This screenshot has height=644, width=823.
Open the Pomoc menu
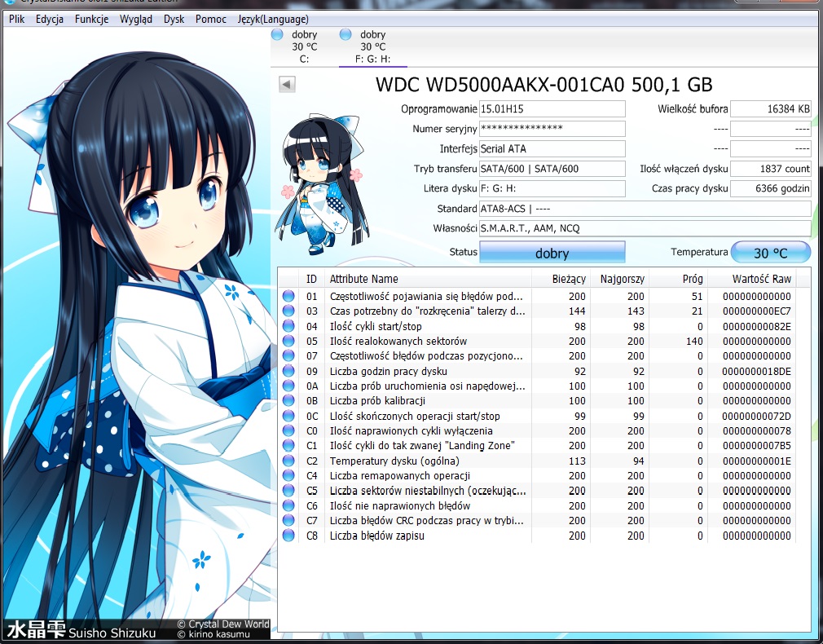point(211,19)
